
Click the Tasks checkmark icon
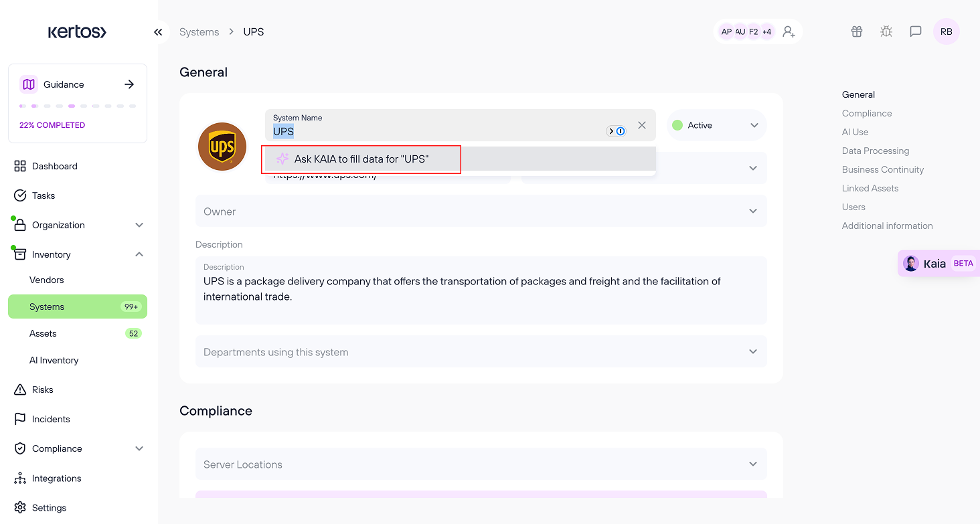coord(20,195)
